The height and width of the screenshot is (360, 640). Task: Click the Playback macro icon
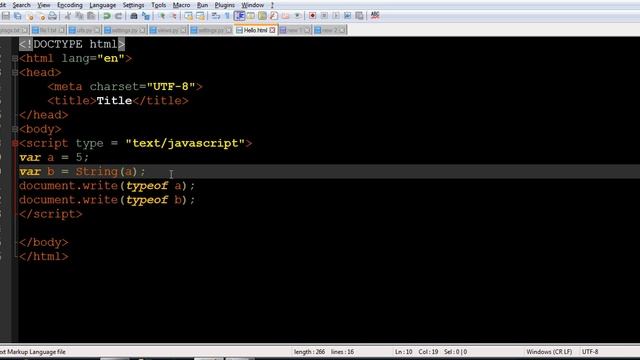pos(336,16)
